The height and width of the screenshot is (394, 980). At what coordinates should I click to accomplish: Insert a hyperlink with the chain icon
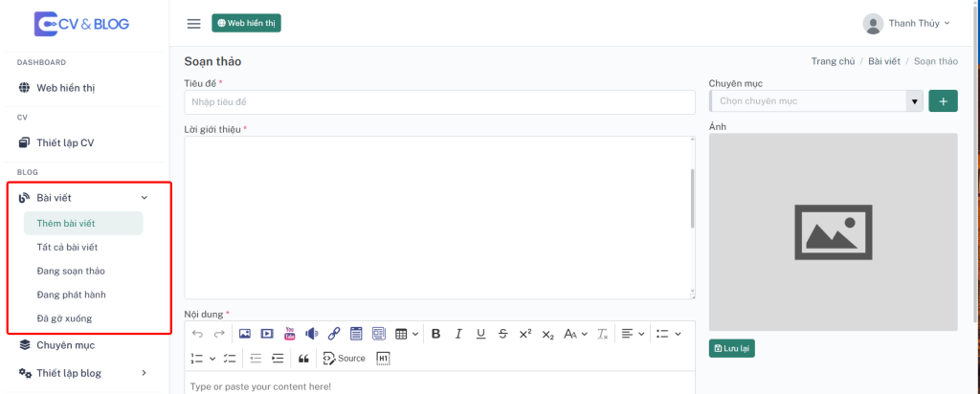(x=334, y=334)
